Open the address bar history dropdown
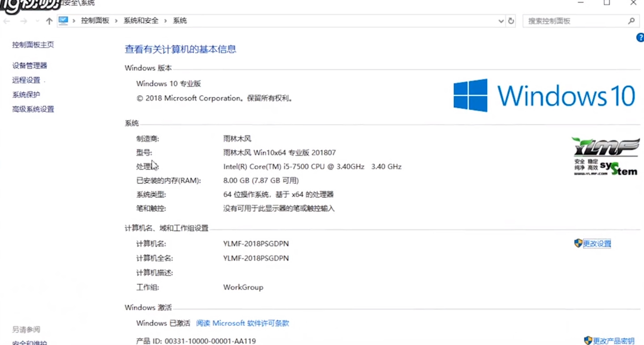 (501, 21)
